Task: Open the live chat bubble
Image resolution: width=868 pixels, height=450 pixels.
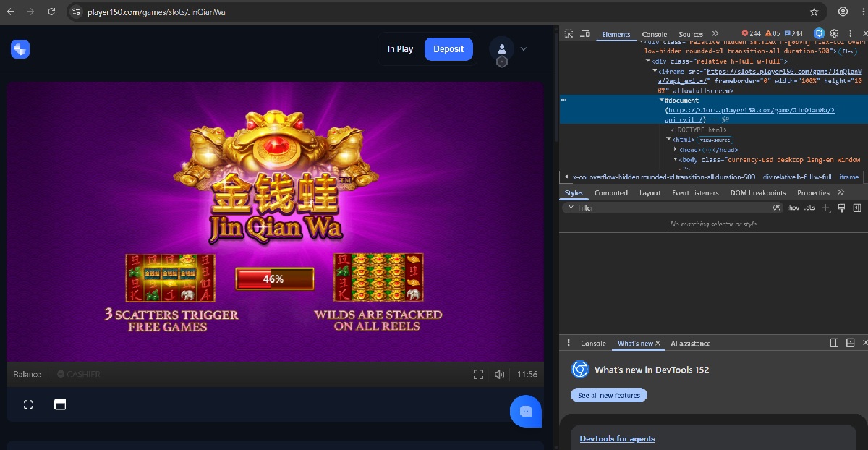Action: (526, 411)
